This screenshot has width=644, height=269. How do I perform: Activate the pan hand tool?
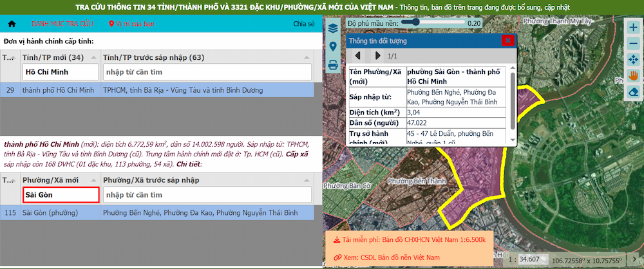[633, 76]
